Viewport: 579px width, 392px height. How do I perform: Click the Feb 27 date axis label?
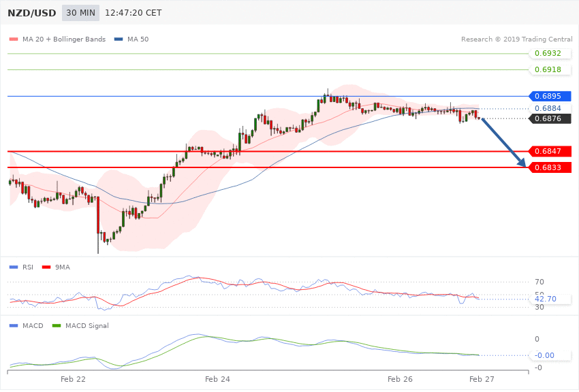tap(482, 378)
